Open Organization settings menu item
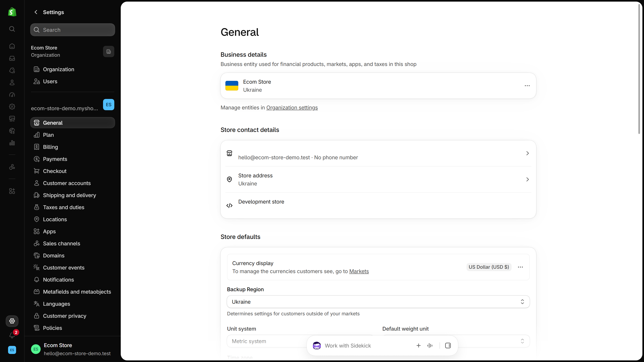Image resolution: width=644 pixels, height=362 pixels. pos(72,69)
